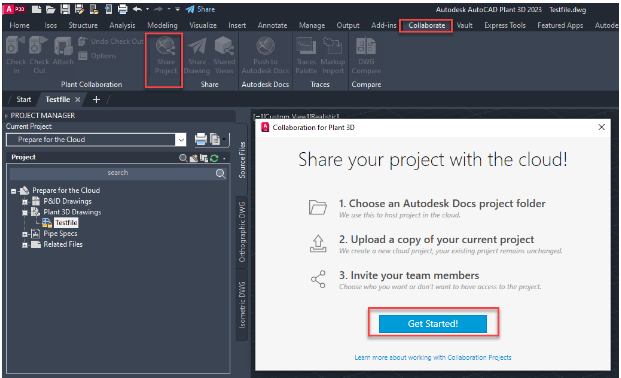Image resolution: width=621 pixels, height=378 pixels.
Task: Open the Undo history dropdown arrow
Action: point(147,9)
